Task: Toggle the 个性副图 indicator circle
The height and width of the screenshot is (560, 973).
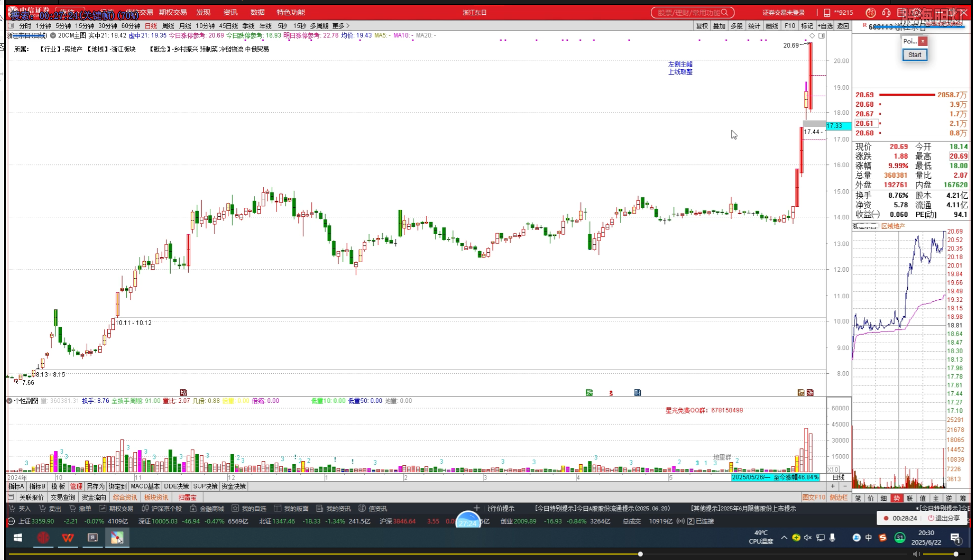Action: [x=9, y=401]
